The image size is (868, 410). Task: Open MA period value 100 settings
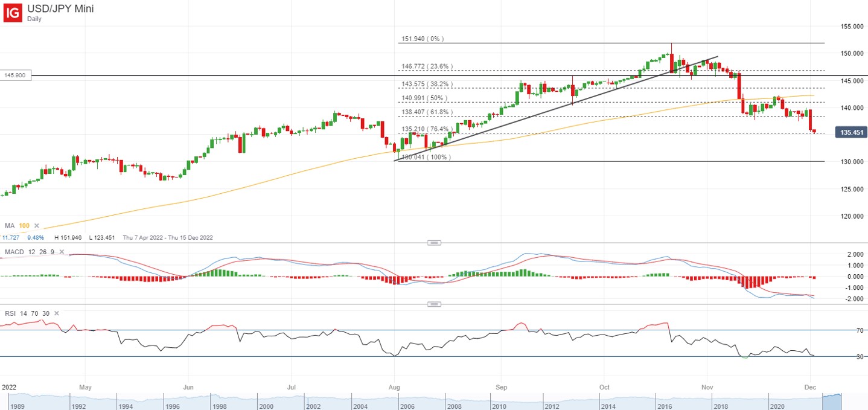pyautogui.click(x=24, y=226)
